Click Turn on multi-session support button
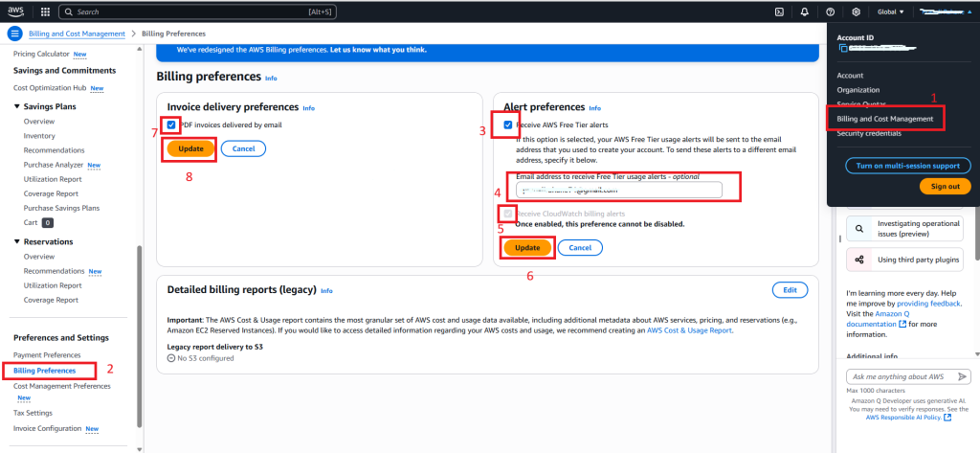Screen dimensions: 980x453 coord(908,166)
